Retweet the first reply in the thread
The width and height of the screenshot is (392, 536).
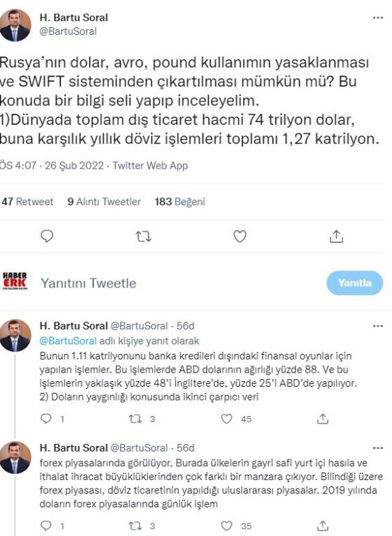click(x=135, y=419)
